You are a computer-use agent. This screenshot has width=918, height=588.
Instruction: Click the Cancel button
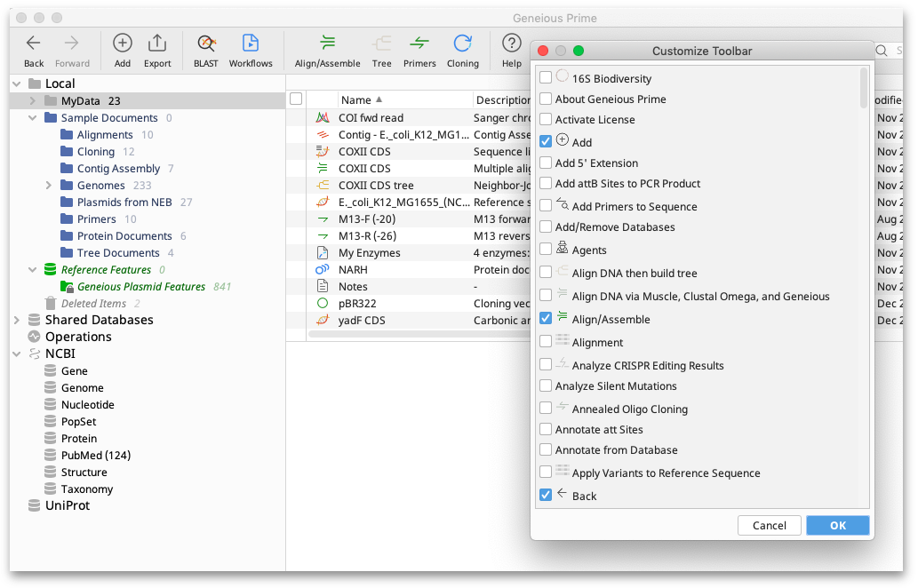click(x=769, y=526)
